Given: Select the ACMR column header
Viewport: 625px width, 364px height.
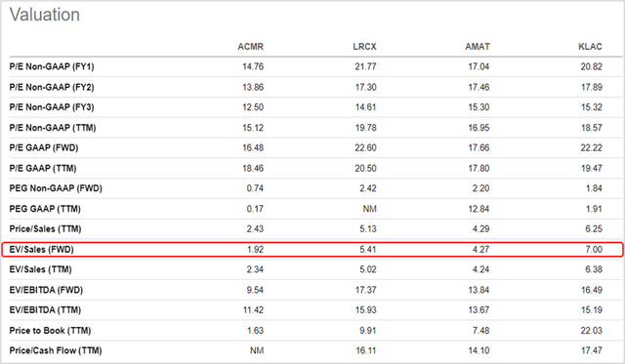Looking at the screenshot, I should (x=250, y=47).
